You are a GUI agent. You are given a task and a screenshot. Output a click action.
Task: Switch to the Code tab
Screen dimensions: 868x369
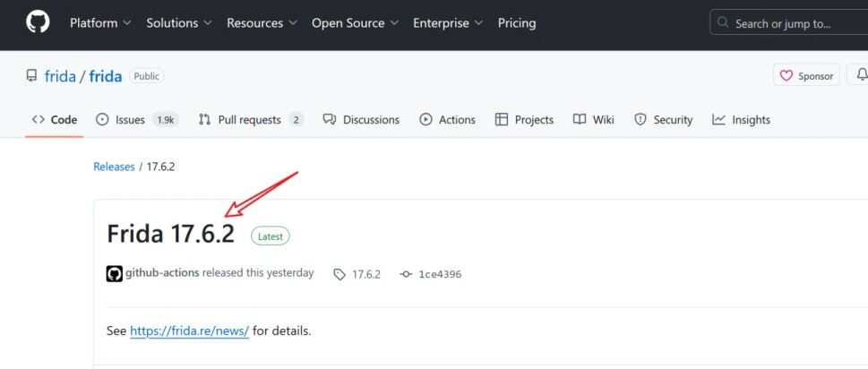point(55,119)
